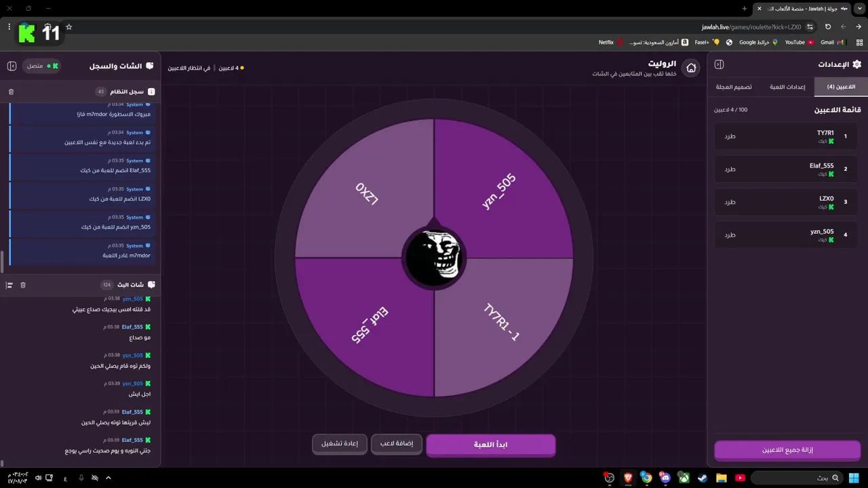Image resolution: width=868 pixels, height=488 pixels.
Task: Open the Fasel+ bookmark
Action: [707, 42]
